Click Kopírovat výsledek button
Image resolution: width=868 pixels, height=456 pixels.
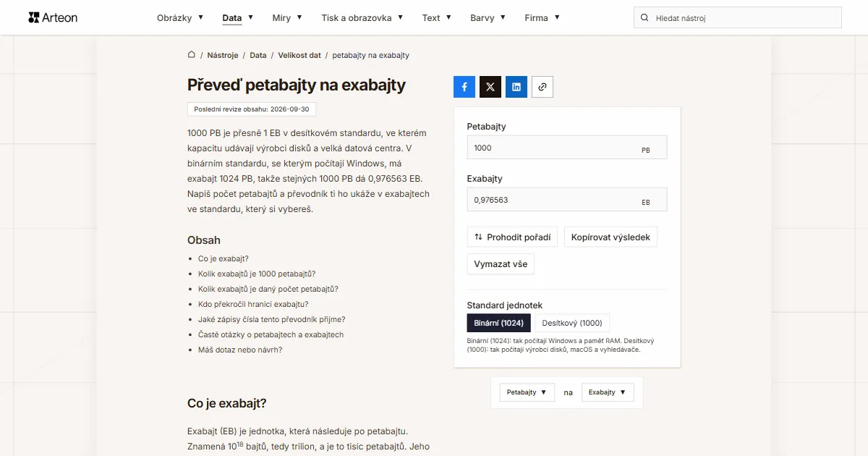[610, 237]
